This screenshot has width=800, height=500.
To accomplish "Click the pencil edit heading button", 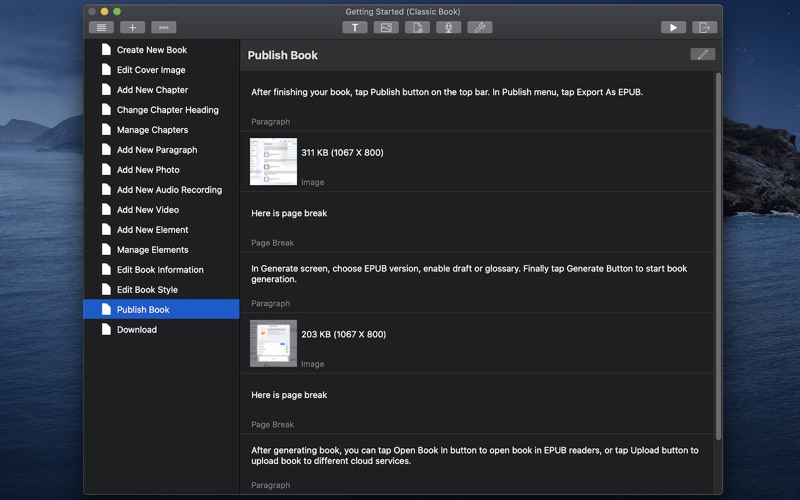I will click(x=703, y=55).
